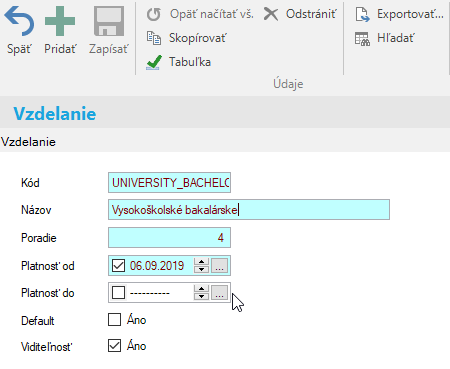This screenshot has width=450, height=369.
Task: Click the Späť back arrow icon
Action: [19, 21]
